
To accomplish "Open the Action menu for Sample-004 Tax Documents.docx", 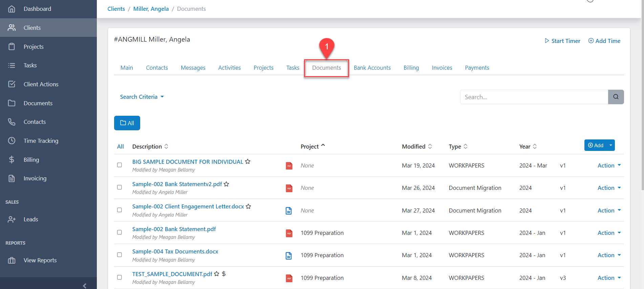I will pyautogui.click(x=609, y=255).
